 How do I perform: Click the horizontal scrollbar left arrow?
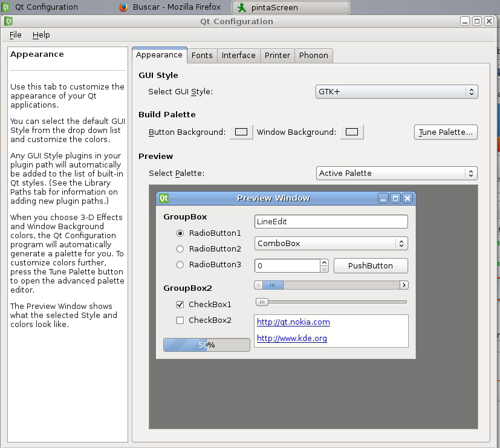click(x=258, y=285)
